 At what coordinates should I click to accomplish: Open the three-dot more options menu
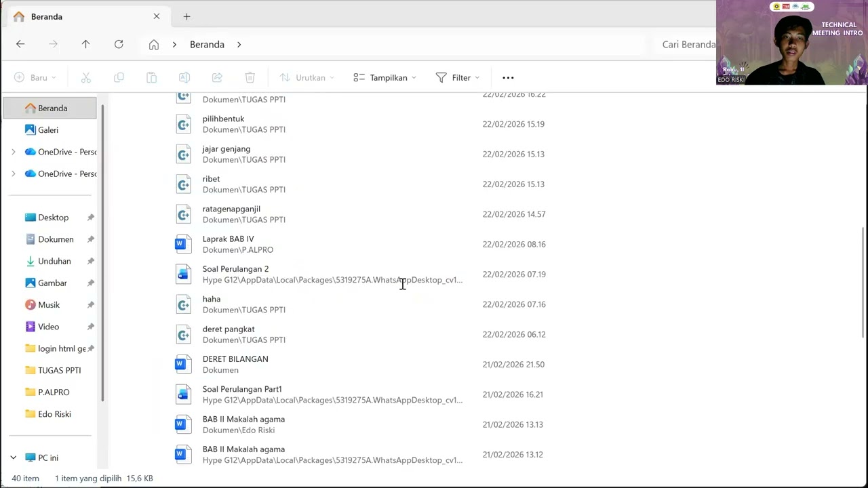pyautogui.click(x=508, y=77)
